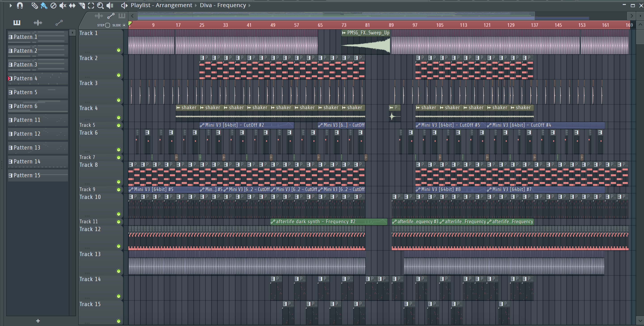Select Pattern 4 in picker
This screenshot has width=644, height=326.
click(x=38, y=78)
